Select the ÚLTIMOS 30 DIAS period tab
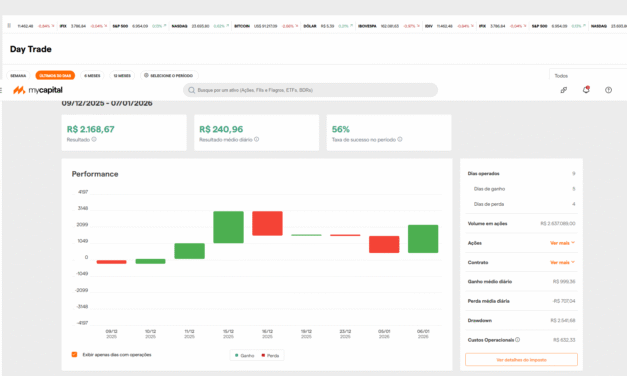627x376 pixels. [x=55, y=75]
